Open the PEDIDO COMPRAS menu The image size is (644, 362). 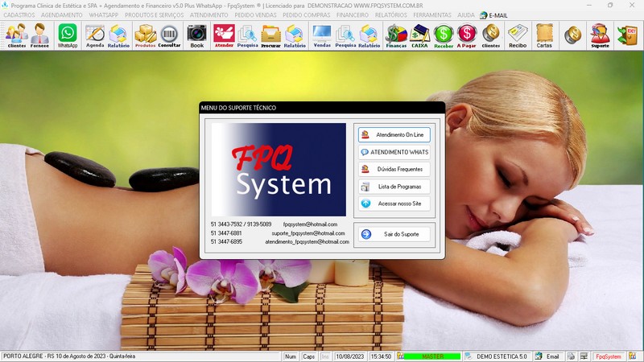(x=307, y=14)
